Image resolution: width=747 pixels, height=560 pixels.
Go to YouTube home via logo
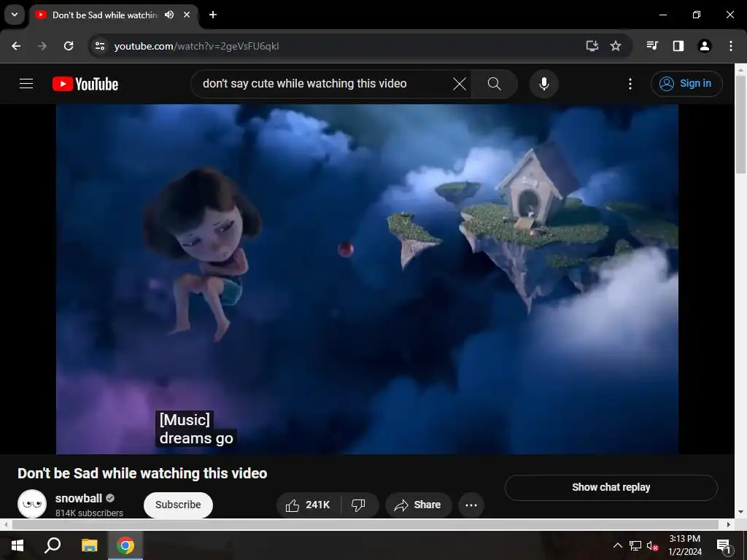click(85, 84)
